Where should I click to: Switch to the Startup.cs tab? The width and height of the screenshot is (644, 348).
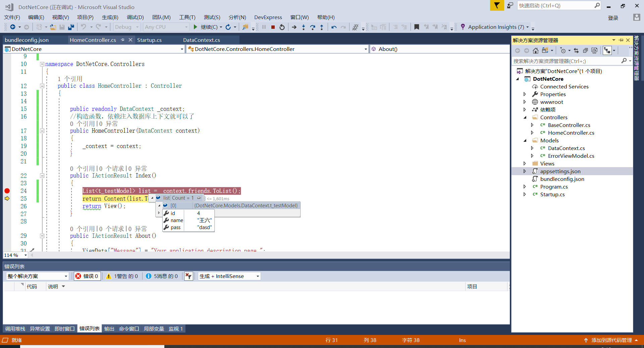pos(149,40)
